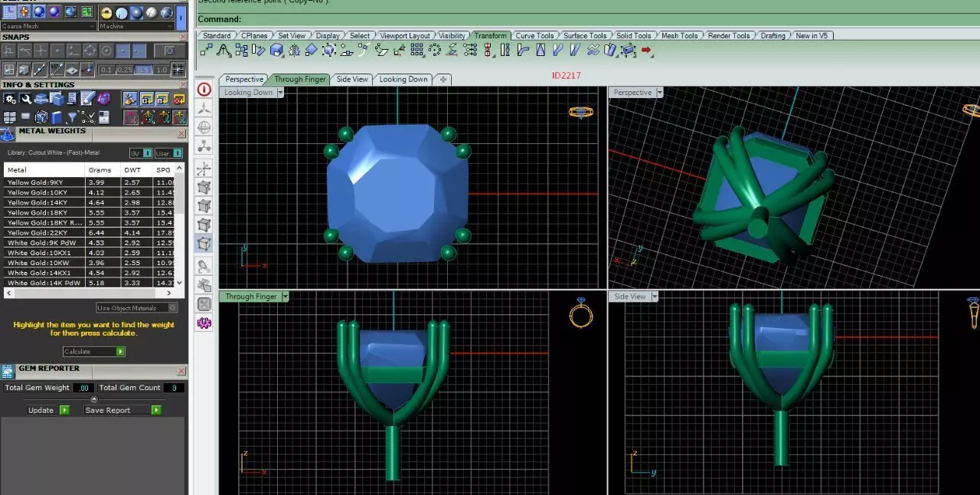This screenshot has height=495, width=980.
Task: Click the Bend tool icon
Action: click(524, 50)
